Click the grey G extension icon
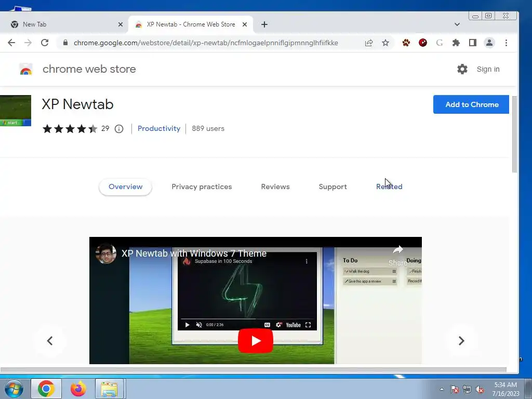 click(440, 43)
